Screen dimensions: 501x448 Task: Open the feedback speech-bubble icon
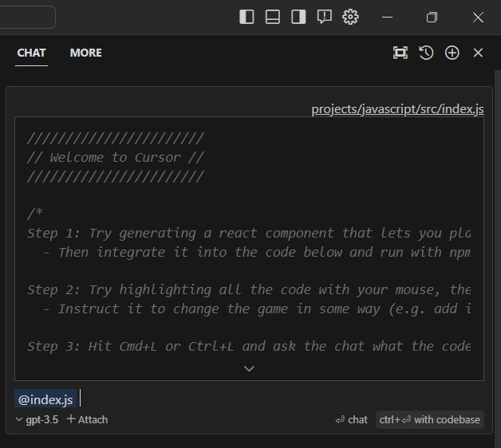point(324,17)
